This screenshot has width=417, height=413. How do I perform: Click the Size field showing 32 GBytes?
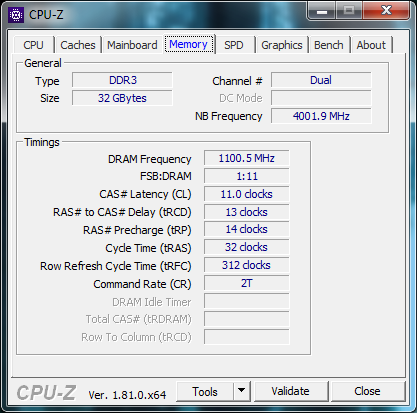point(122,98)
